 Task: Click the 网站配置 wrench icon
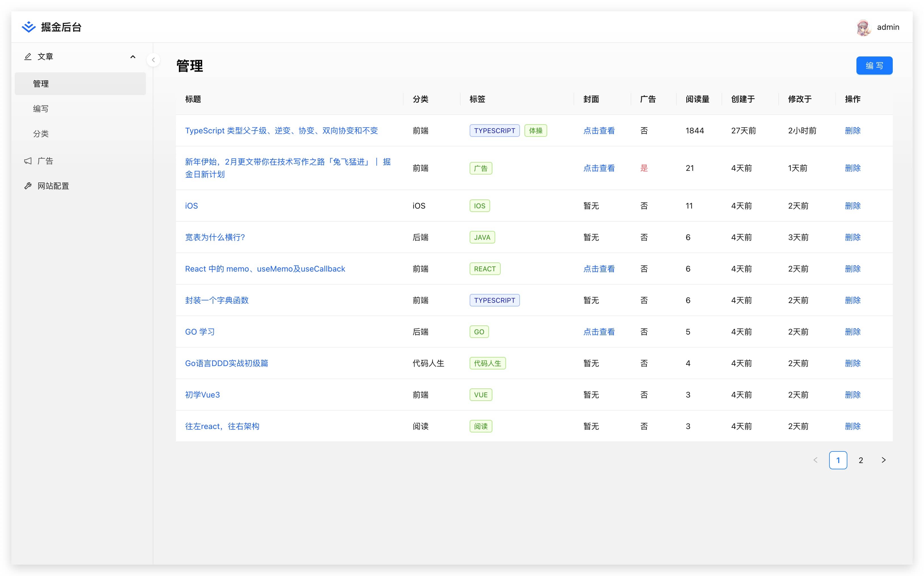tap(28, 186)
